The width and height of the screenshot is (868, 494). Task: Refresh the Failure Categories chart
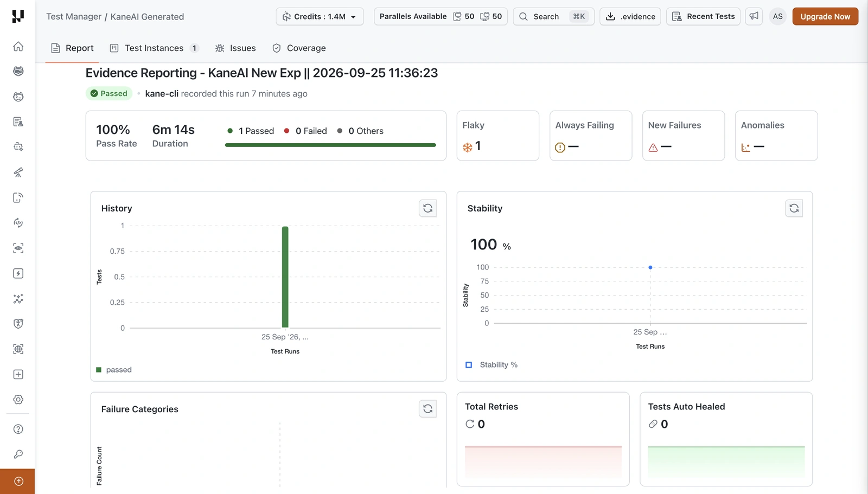pyautogui.click(x=427, y=409)
